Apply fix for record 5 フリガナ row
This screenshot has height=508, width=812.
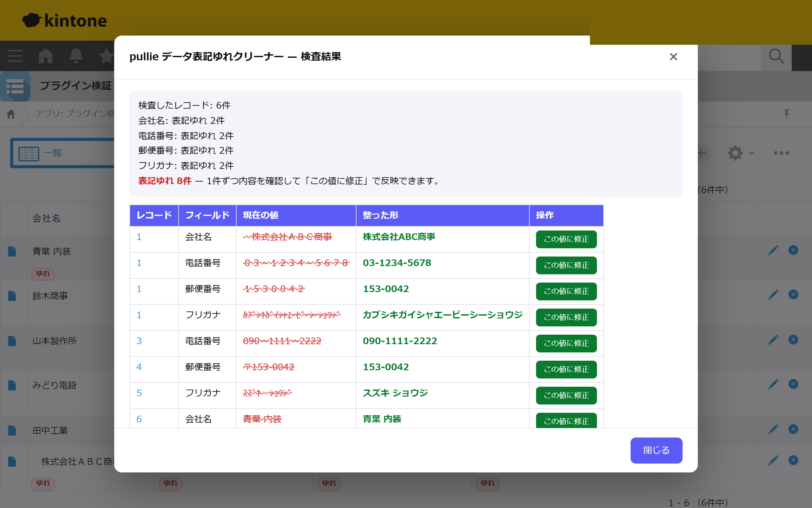pos(566,396)
